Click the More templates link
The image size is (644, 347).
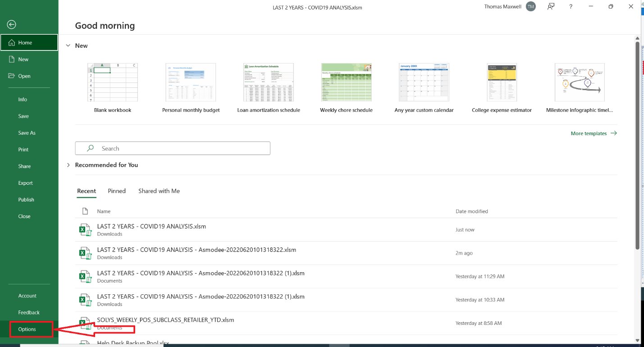[594, 133]
